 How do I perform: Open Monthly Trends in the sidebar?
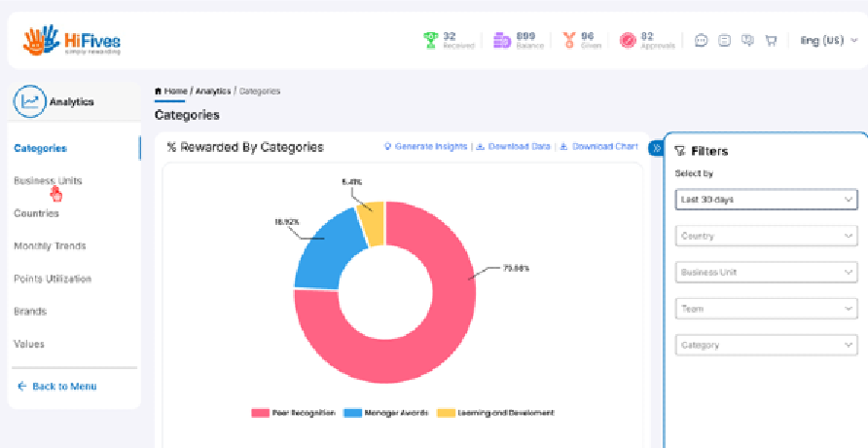tap(50, 246)
